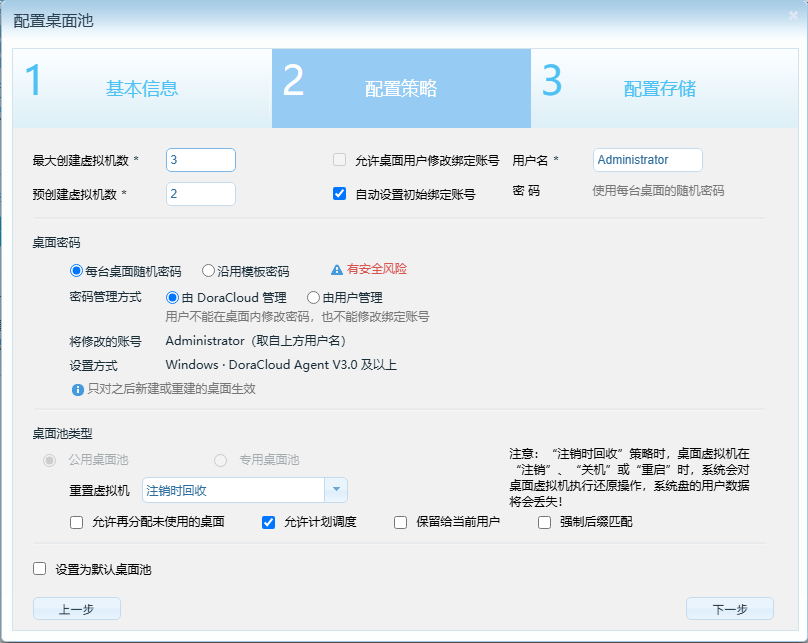The height and width of the screenshot is (643, 808).
Task: Go to step 1 基本信息 tab
Action: [142, 88]
